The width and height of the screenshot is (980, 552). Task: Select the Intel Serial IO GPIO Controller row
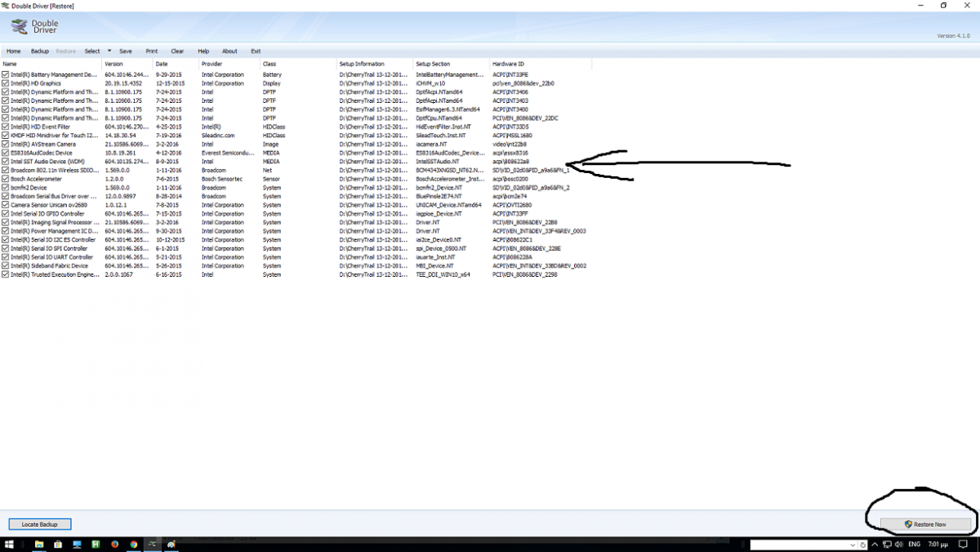click(x=294, y=214)
